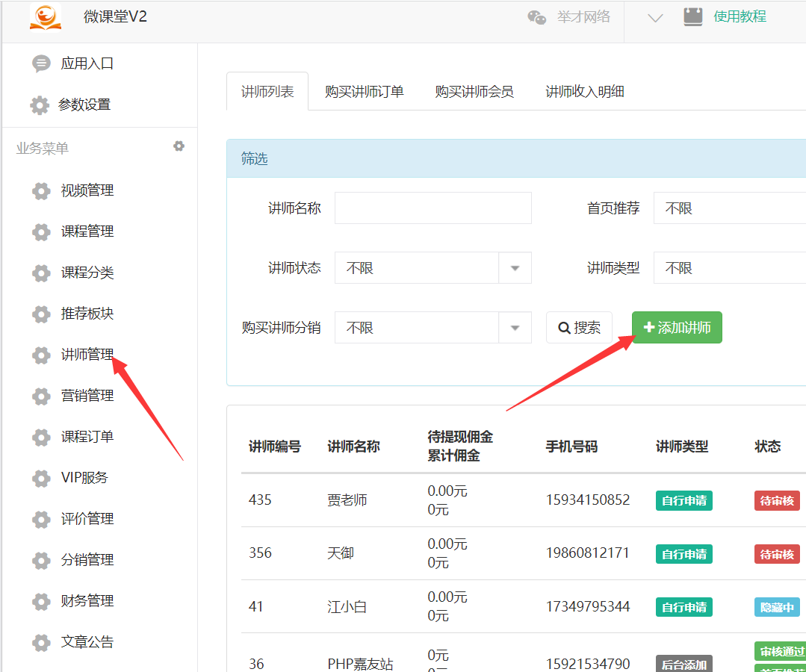Click into the 讲师名称 input field
Viewport: 806px width, 672px height.
[x=433, y=208]
